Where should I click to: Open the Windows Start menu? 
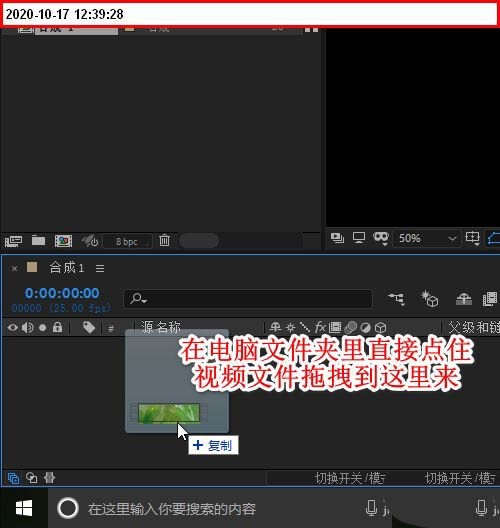click(x=24, y=508)
